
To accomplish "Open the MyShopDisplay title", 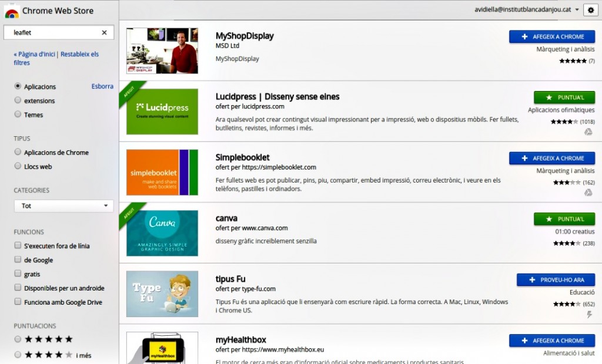I will pos(245,36).
